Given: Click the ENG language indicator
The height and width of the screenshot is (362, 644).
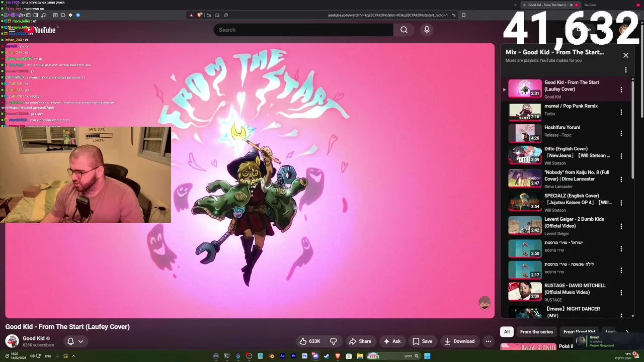Looking at the screenshot, I should click(x=48, y=356).
